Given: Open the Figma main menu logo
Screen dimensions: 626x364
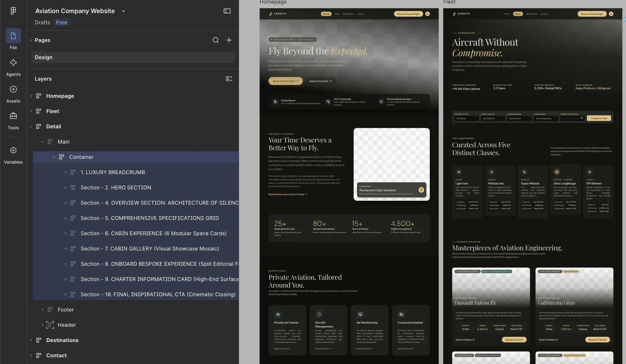Looking at the screenshot, I should tap(13, 11).
